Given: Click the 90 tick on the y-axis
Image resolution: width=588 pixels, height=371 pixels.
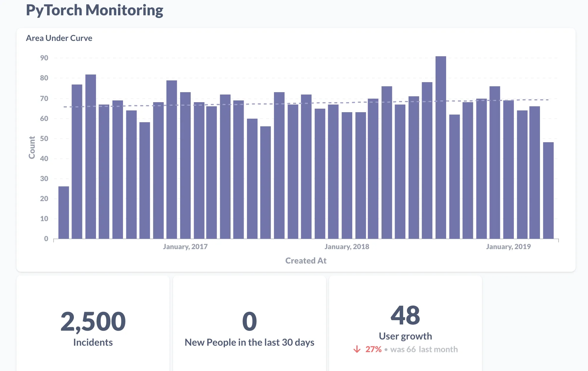Looking at the screenshot, I should [44, 58].
